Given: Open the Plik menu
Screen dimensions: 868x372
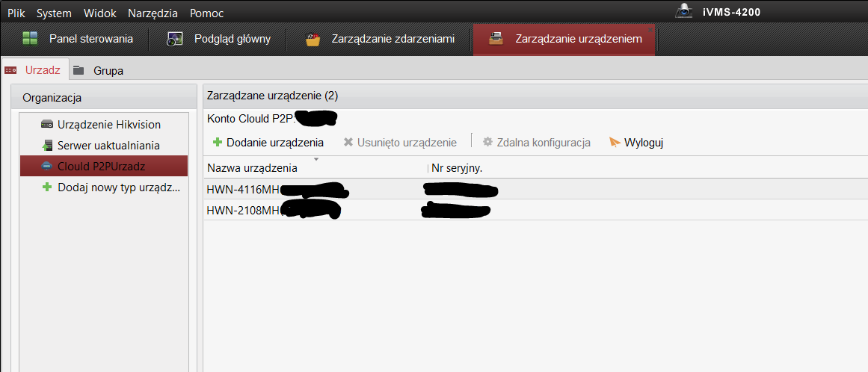Looking at the screenshot, I should [16, 13].
